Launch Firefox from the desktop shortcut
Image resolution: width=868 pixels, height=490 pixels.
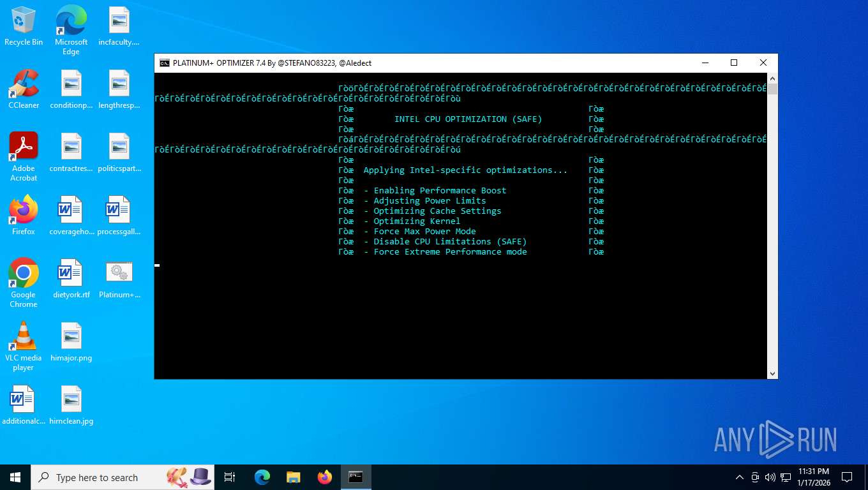coord(24,216)
